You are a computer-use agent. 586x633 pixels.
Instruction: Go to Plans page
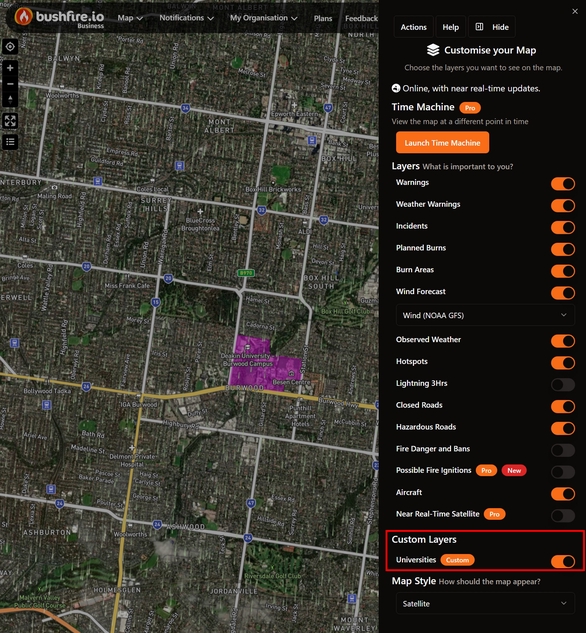tap(323, 19)
